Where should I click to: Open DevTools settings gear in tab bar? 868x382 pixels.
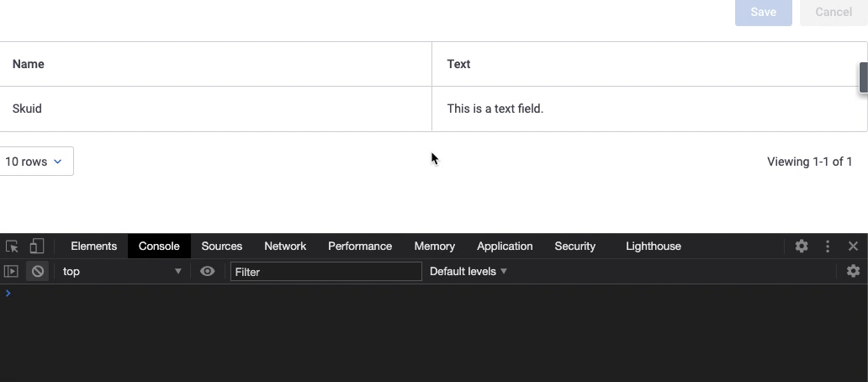click(x=802, y=247)
